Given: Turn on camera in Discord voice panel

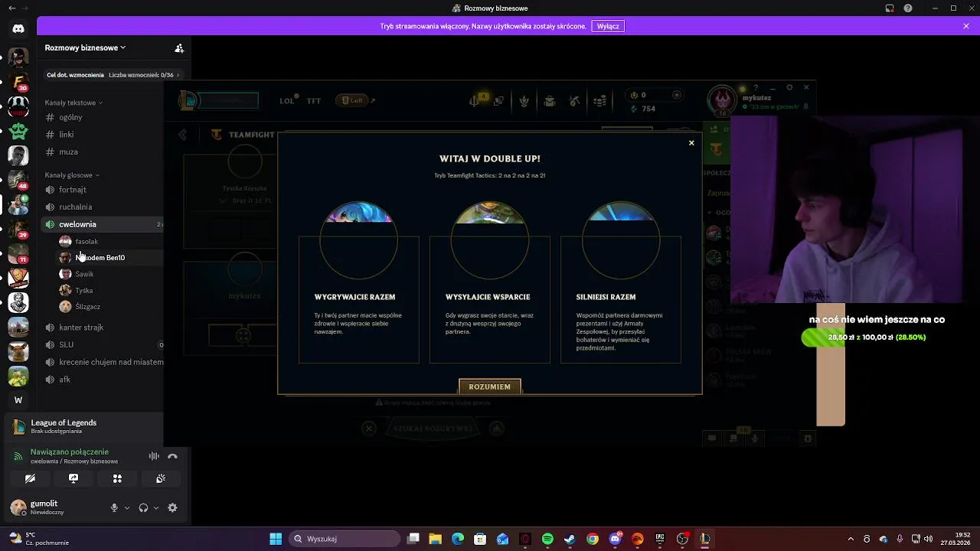Looking at the screenshot, I should [x=30, y=478].
